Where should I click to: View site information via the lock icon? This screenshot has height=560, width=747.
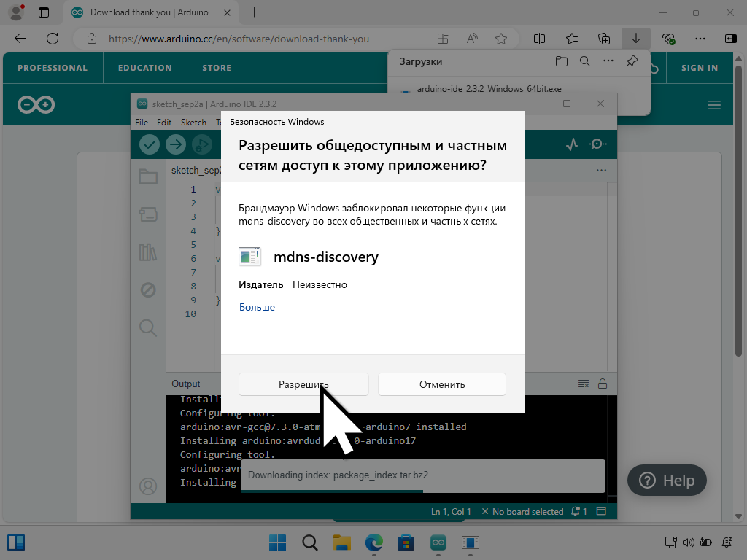tap(92, 39)
